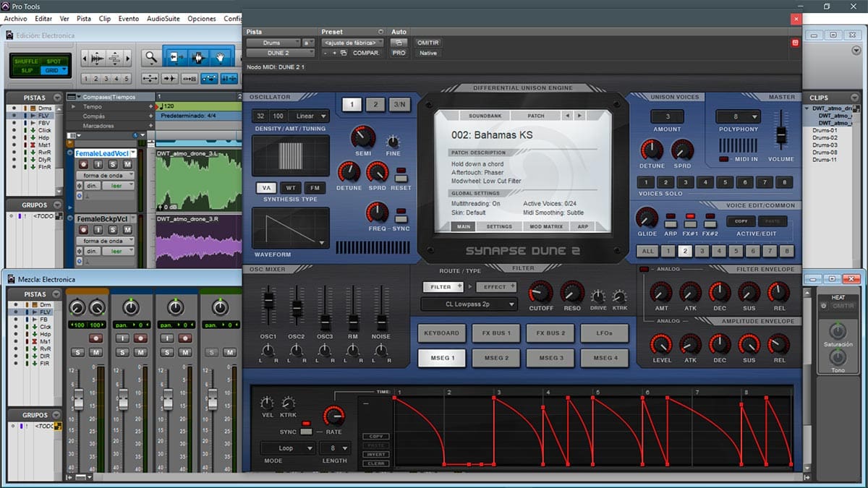Select FM synthesis type

pyautogui.click(x=314, y=188)
